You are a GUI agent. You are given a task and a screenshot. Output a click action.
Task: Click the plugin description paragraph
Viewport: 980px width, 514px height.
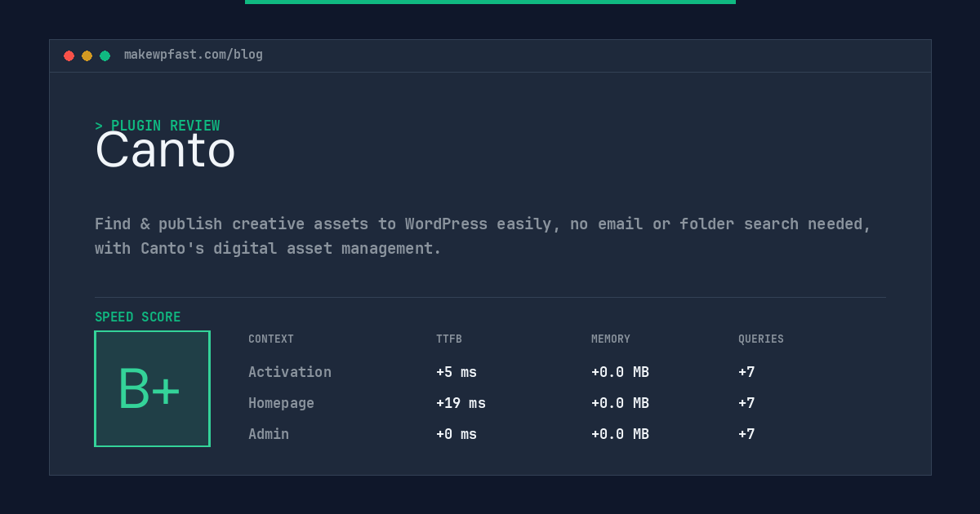pyautogui.click(x=483, y=236)
